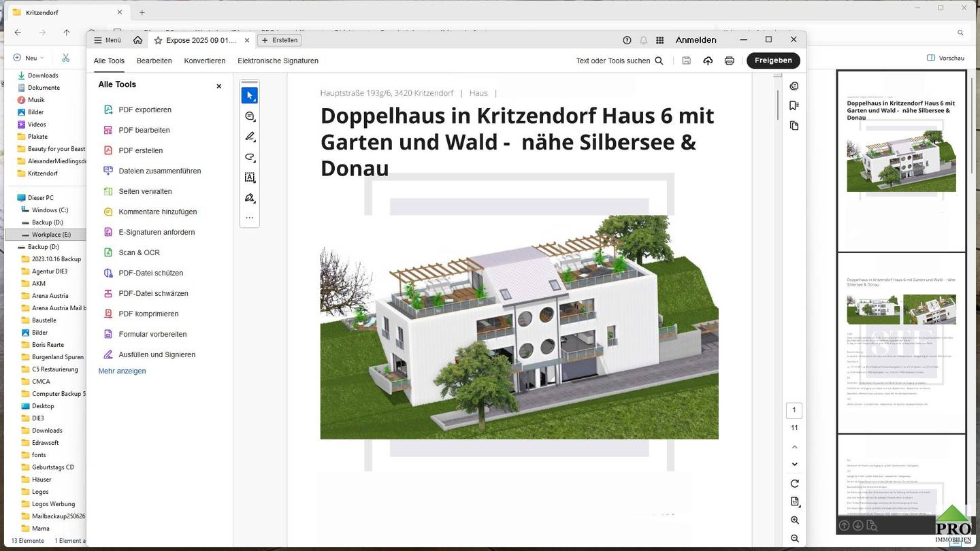Star the Expose document tab
The image size is (980, 551).
tap(158, 40)
